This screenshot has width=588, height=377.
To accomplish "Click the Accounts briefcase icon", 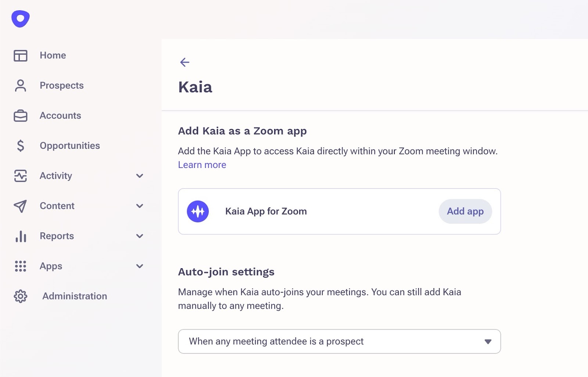I will (x=21, y=116).
